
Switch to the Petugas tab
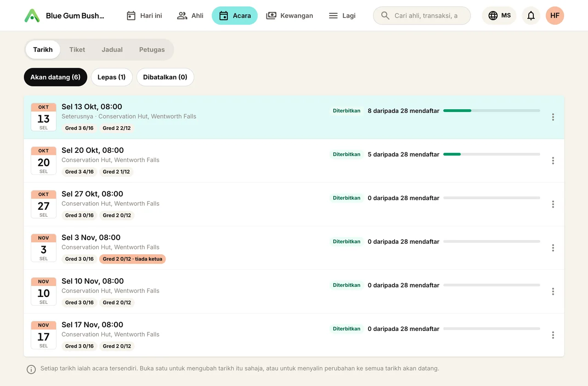pyautogui.click(x=152, y=50)
